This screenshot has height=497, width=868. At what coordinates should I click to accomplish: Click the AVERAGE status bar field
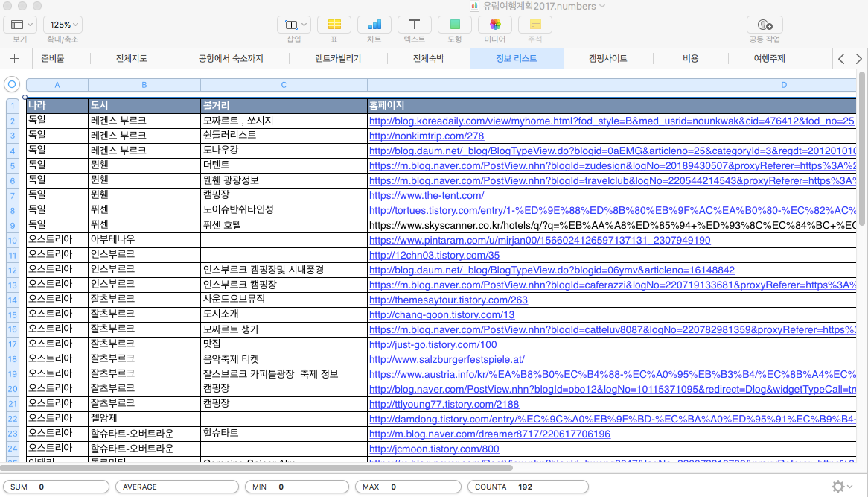pyautogui.click(x=176, y=487)
